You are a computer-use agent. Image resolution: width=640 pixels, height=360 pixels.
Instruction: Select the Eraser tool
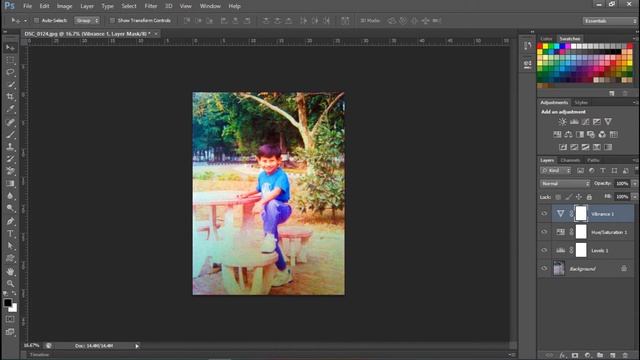click(10, 171)
